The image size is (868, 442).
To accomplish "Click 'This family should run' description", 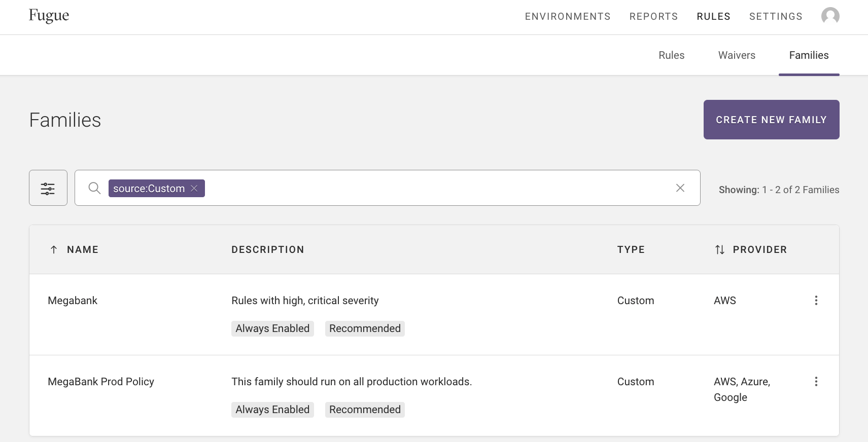I will 352,382.
